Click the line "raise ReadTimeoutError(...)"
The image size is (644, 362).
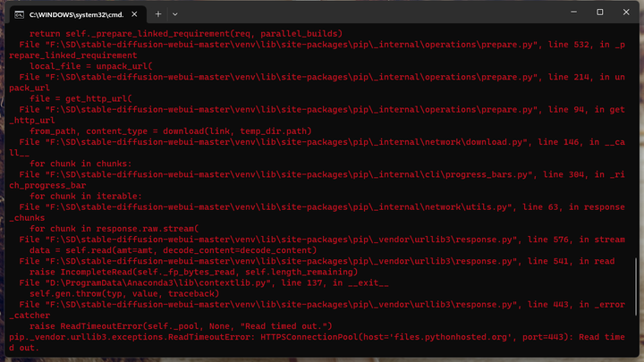(x=181, y=326)
